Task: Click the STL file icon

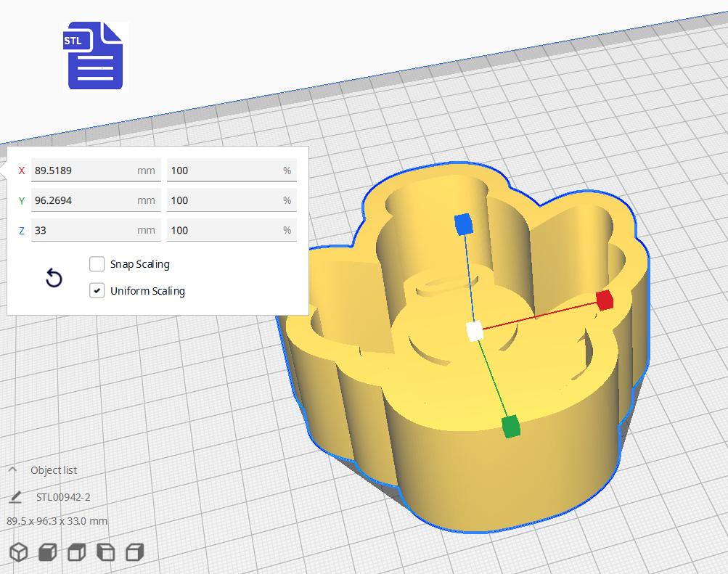Action: point(94,56)
